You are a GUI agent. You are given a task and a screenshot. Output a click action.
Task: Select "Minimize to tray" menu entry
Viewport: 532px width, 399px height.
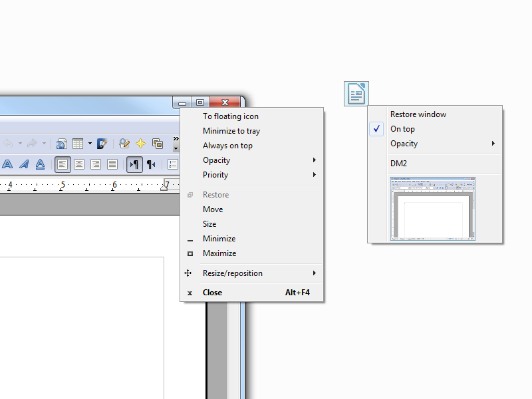click(231, 131)
